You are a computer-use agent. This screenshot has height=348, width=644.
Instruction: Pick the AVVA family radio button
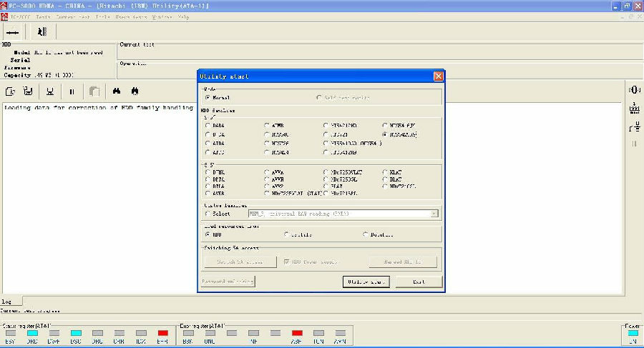tap(267, 172)
